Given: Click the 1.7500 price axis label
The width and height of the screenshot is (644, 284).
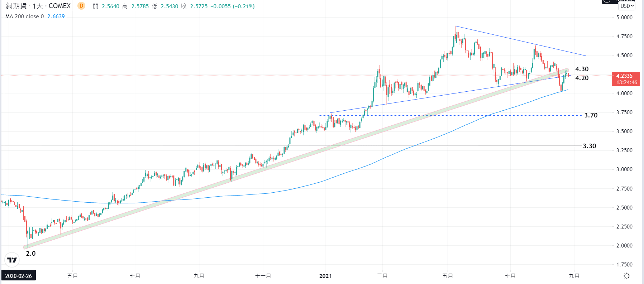Looking at the screenshot, I should coord(624,265).
